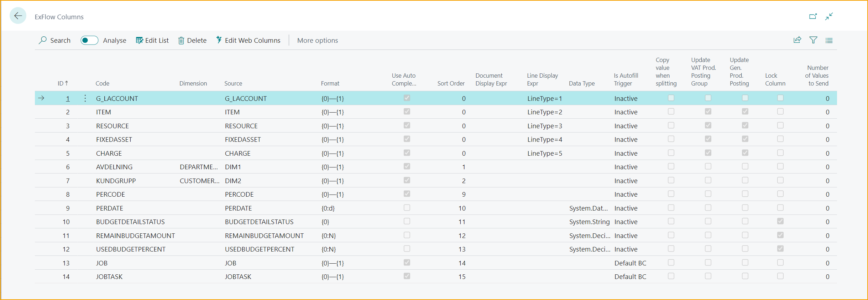Click the share icon
The width and height of the screenshot is (868, 300).
tap(797, 40)
